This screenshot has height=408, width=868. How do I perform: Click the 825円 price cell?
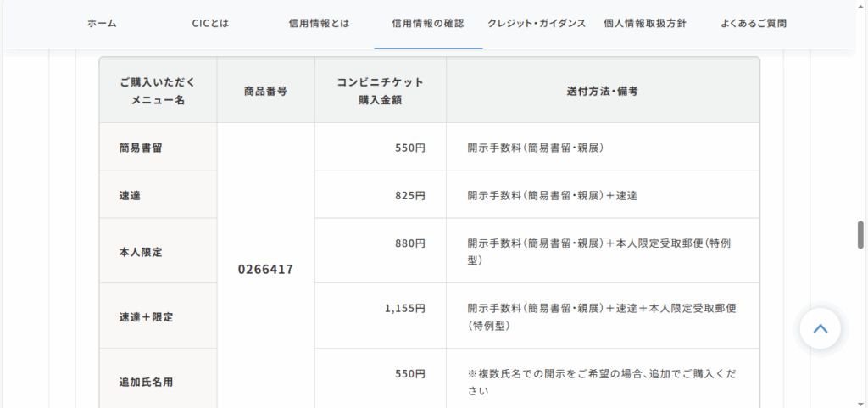coord(381,195)
